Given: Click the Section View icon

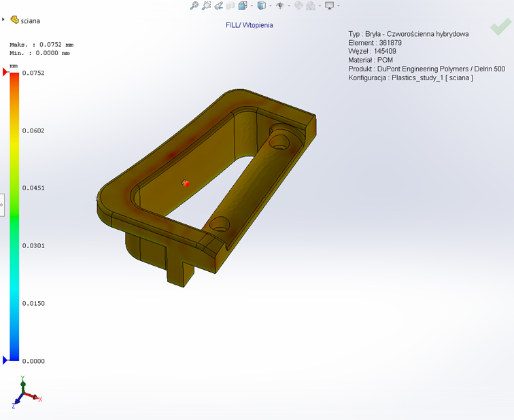Looking at the screenshot, I should click(x=230, y=5).
